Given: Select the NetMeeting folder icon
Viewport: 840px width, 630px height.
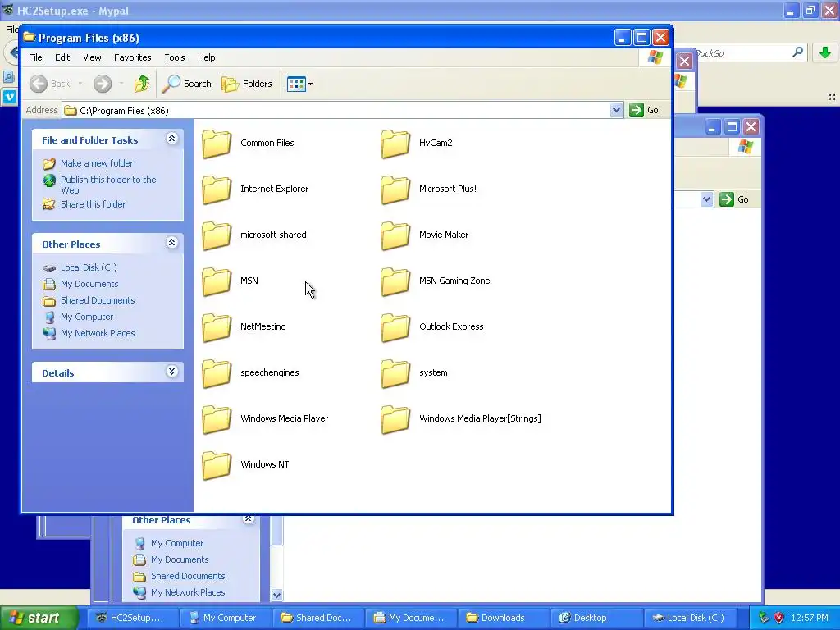Looking at the screenshot, I should [217, 327].
